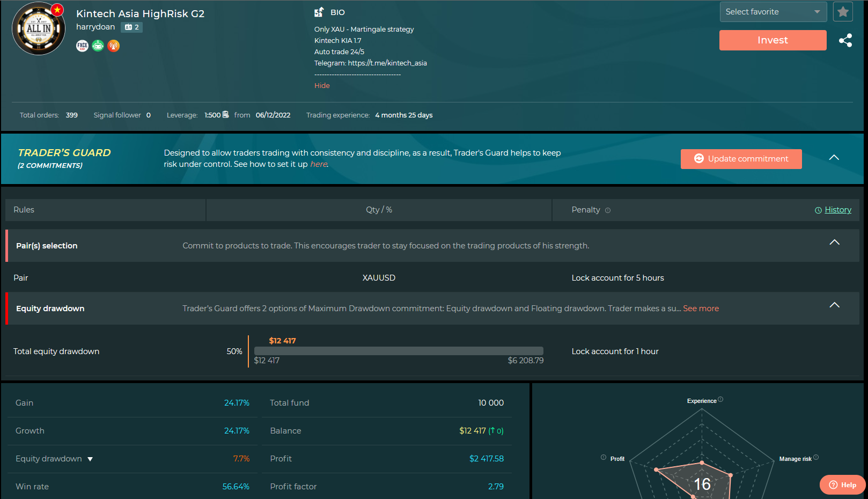
Task: Click the info icon beside Profit on radar
Action: pos(604,457)
